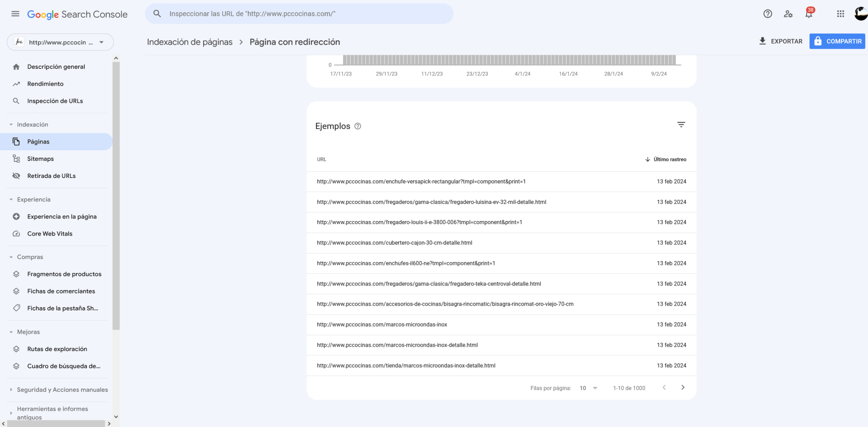Collapse the Experiencia section

click(11, 200)
